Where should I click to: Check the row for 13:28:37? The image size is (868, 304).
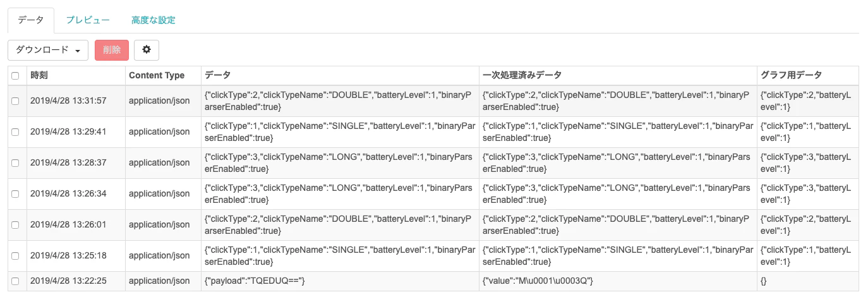16,163
